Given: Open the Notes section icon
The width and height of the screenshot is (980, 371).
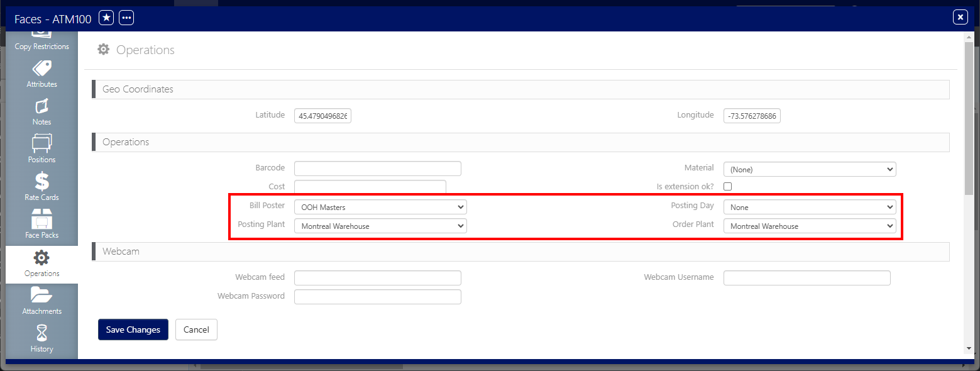Looking at the screenshot, I should tap(41, 106).
